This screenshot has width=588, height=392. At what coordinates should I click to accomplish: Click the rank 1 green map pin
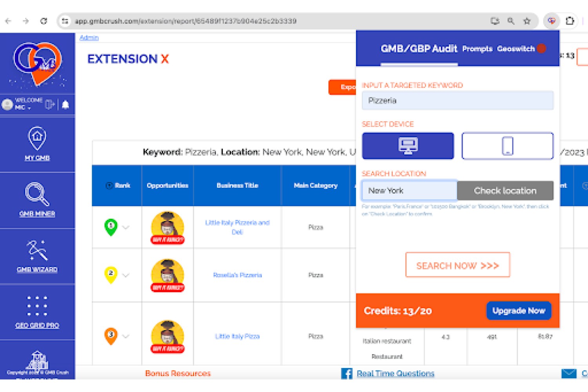111,227
